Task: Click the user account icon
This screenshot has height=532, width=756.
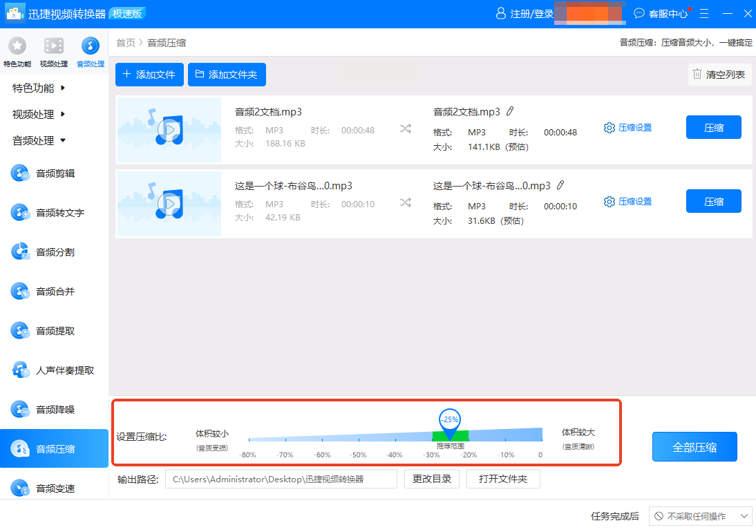Action: [500, 14]
